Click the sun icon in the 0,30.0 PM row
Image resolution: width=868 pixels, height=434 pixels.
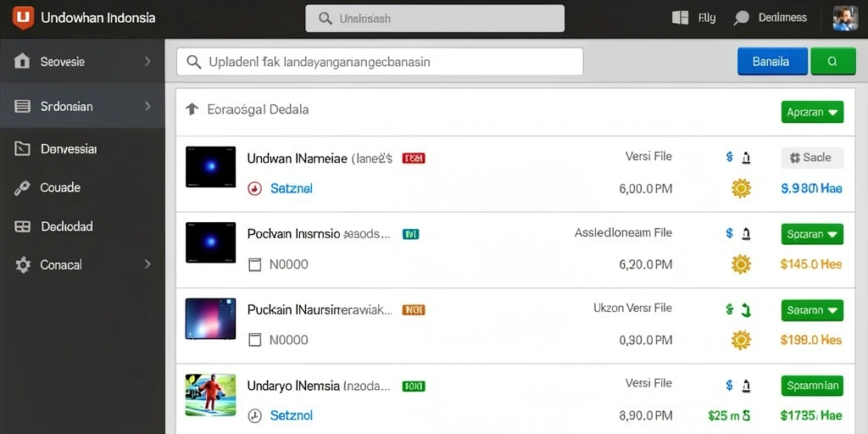pos(741,339)
